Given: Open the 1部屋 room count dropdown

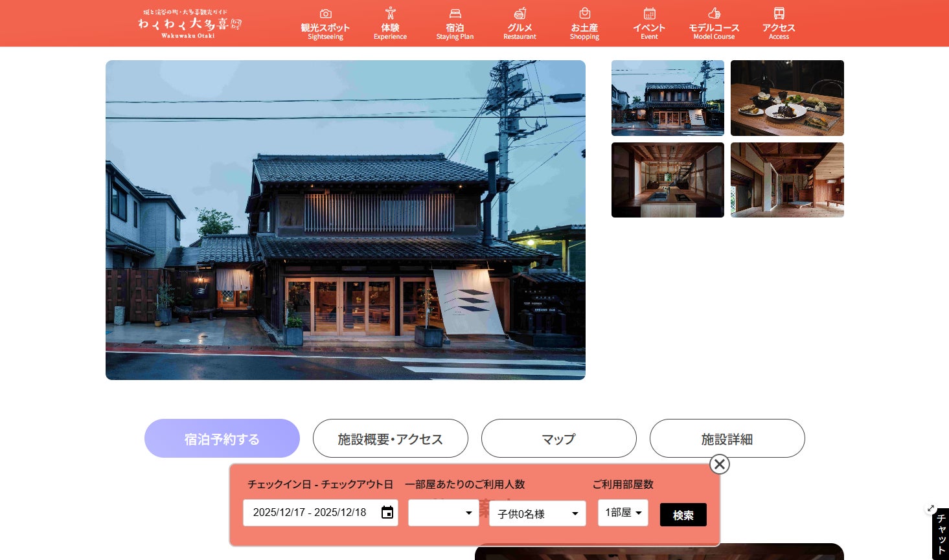Looking at the screenshot, I should point(623,512).
